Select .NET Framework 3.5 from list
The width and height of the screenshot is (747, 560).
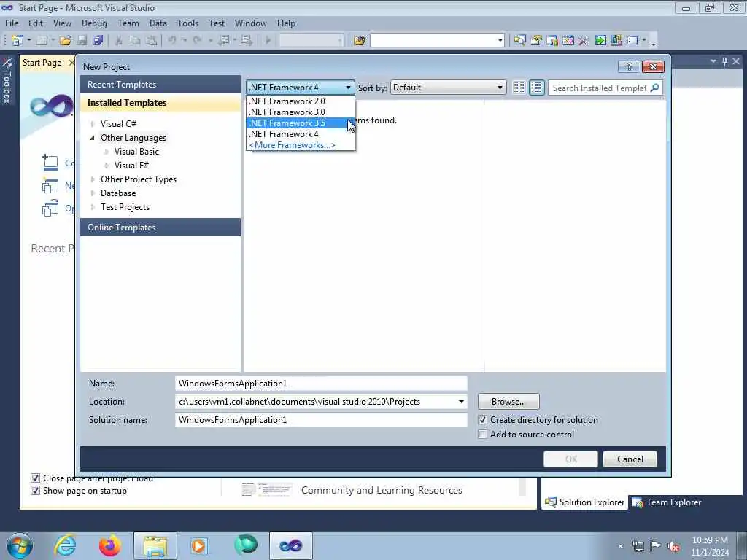pyautogui.click(x=300, y=122)
